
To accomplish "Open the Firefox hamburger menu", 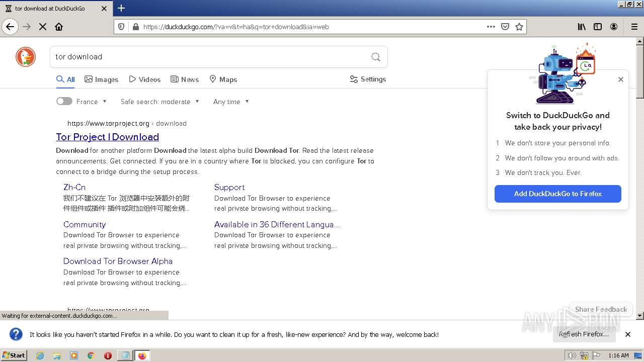I will coord(634,27).
